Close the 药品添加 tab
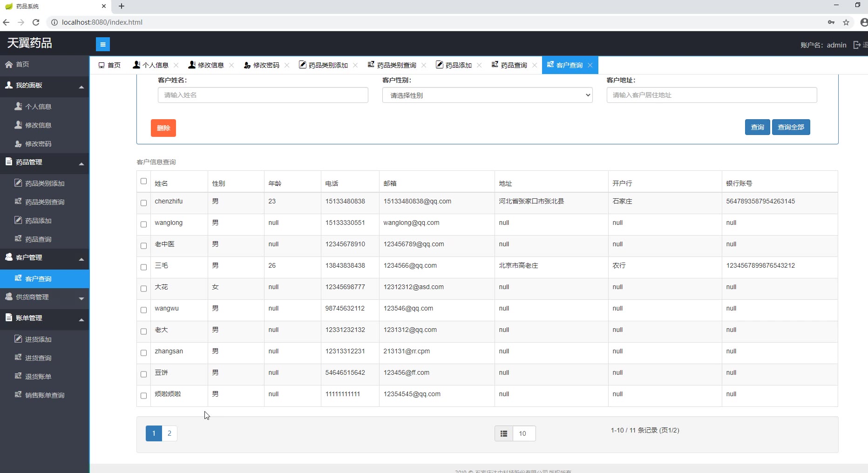The image size is (868, 473). tap(479, 65)
